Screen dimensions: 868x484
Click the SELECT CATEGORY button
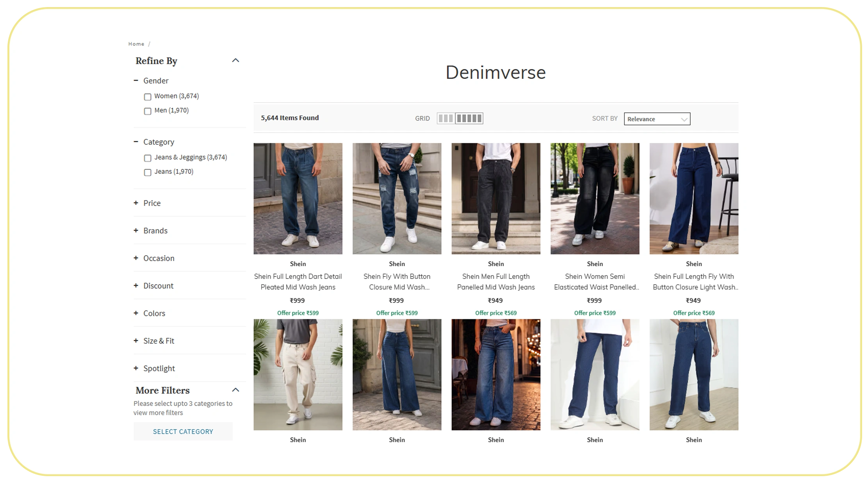coord(183,431)
